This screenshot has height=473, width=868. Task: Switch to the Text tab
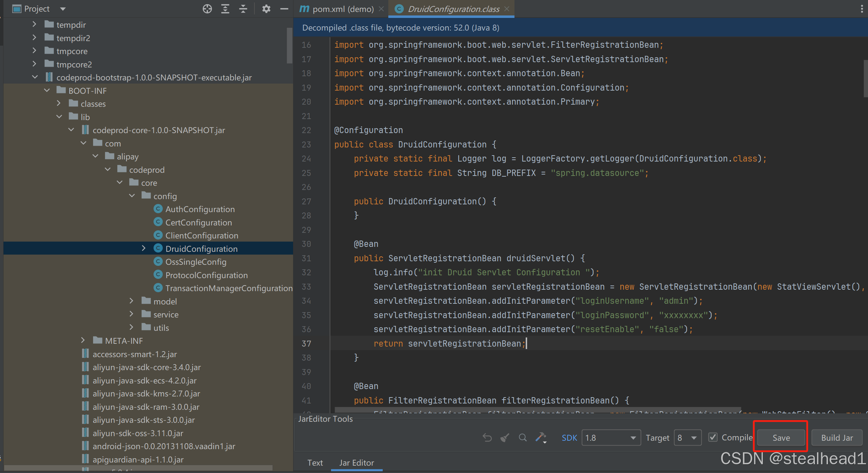315,462
